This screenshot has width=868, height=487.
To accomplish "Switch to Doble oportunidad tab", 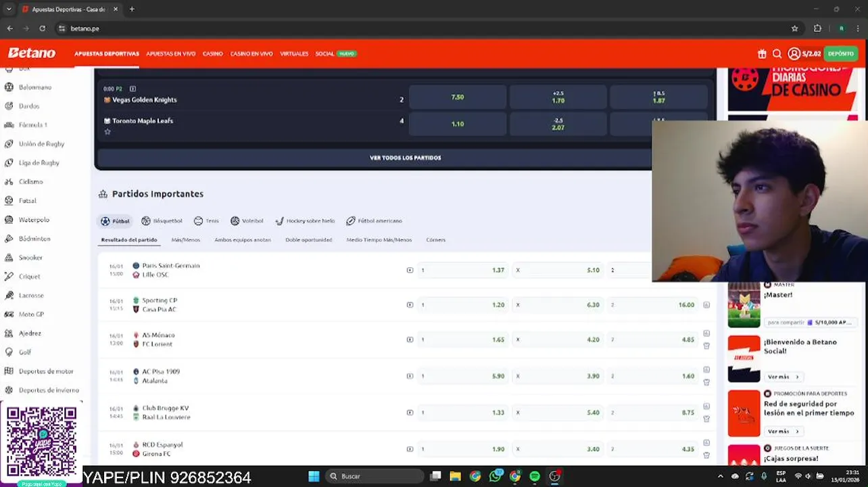I will click(x=308, y=240).
